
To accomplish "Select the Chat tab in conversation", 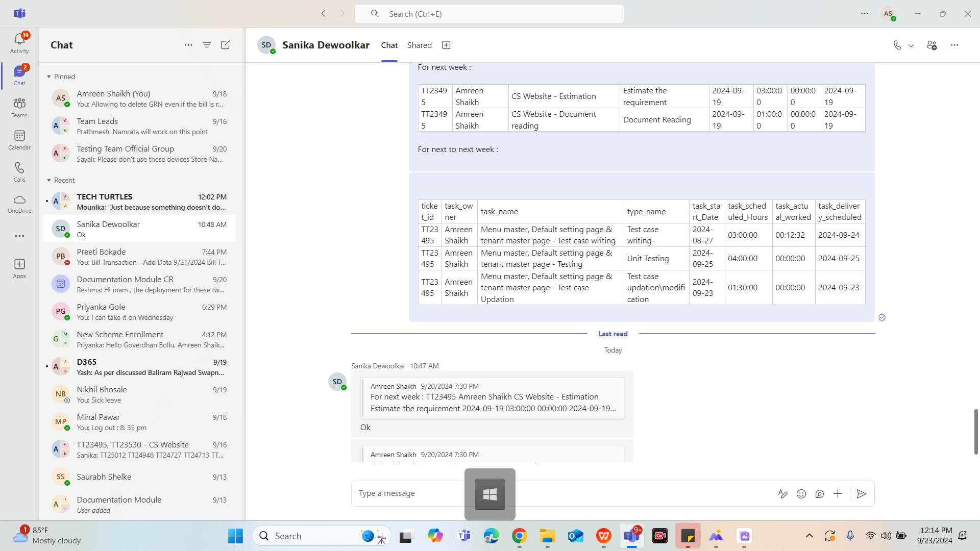I will point(389,45).
